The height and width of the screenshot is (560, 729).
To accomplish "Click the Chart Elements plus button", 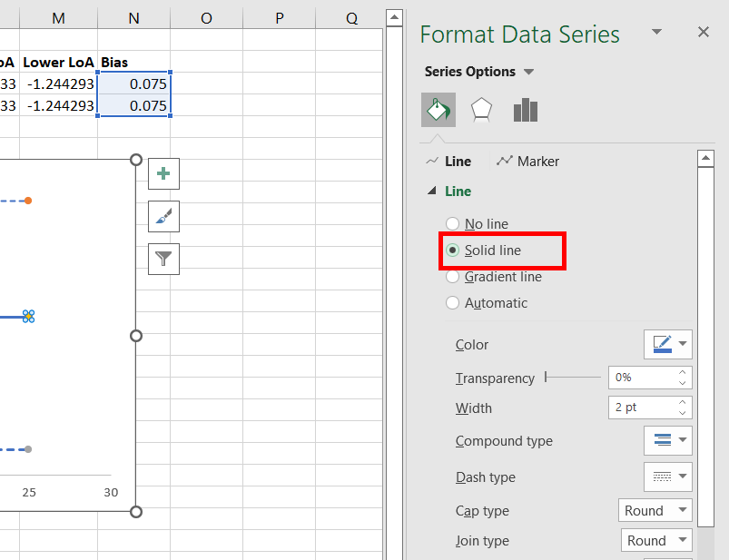I will click(163, 173).
